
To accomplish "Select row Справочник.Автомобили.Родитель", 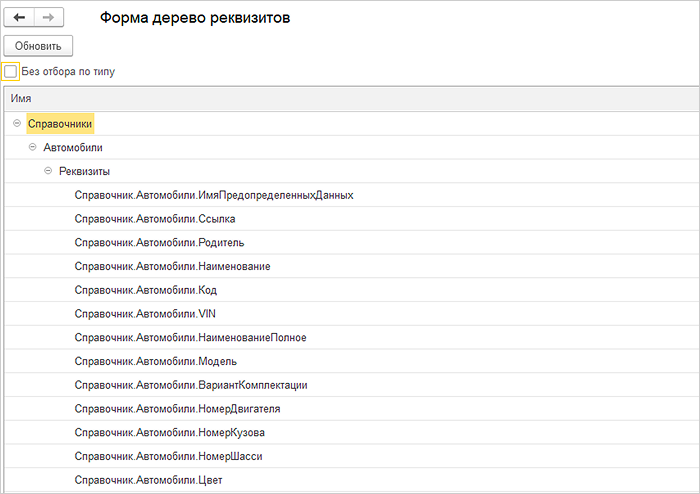I will (x=351, y=242).
